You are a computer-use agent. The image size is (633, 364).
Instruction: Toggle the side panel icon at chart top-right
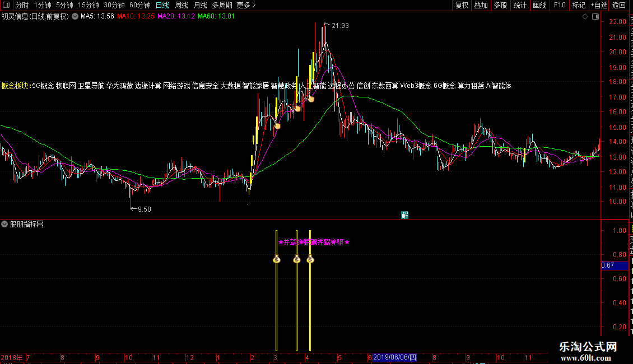point(595,17)
